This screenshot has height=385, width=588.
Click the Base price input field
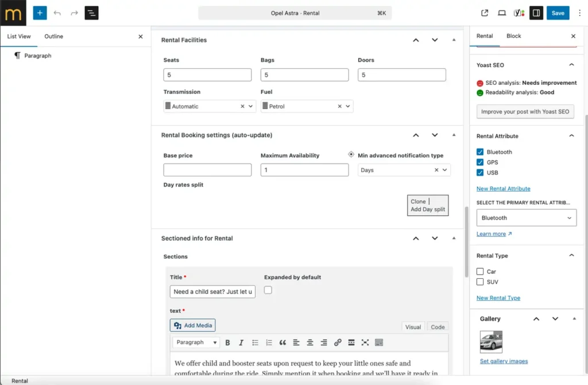click(x=207, y=170)
